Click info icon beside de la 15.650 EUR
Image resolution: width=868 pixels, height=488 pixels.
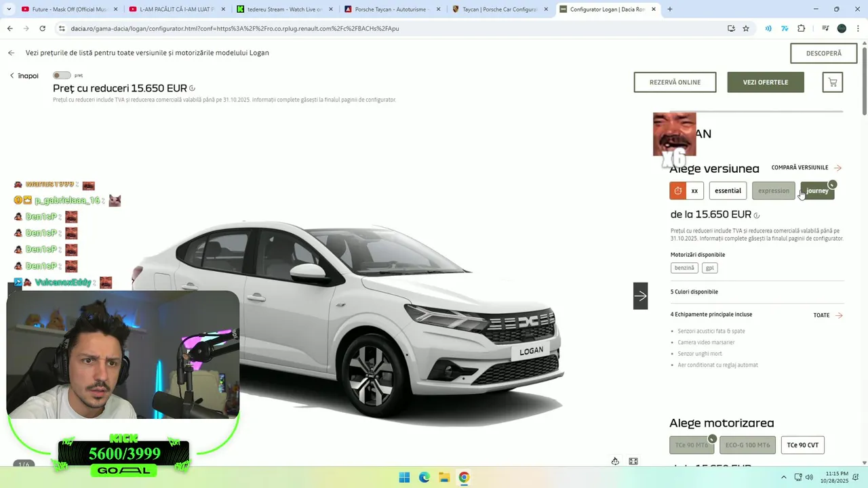(757, 216)
